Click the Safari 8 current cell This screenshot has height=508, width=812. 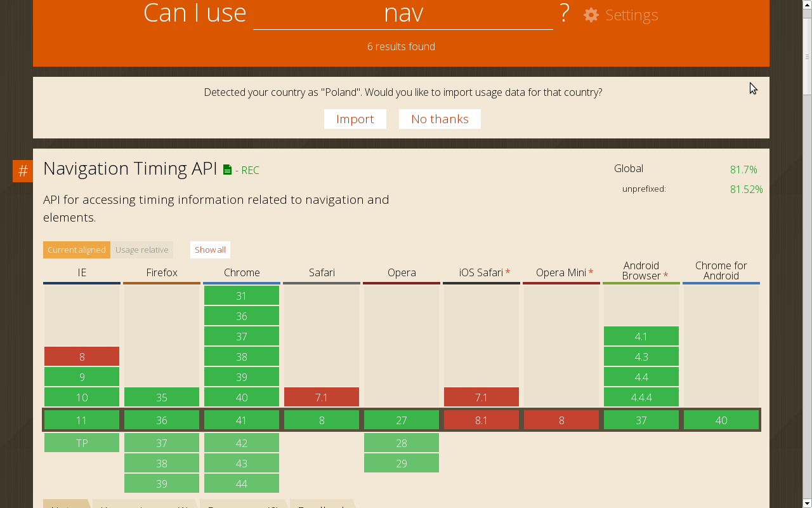[322, 420]
